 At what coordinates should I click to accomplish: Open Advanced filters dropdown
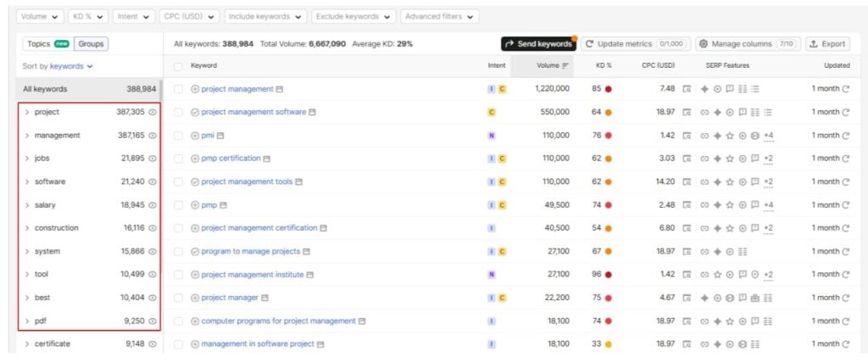440,17
